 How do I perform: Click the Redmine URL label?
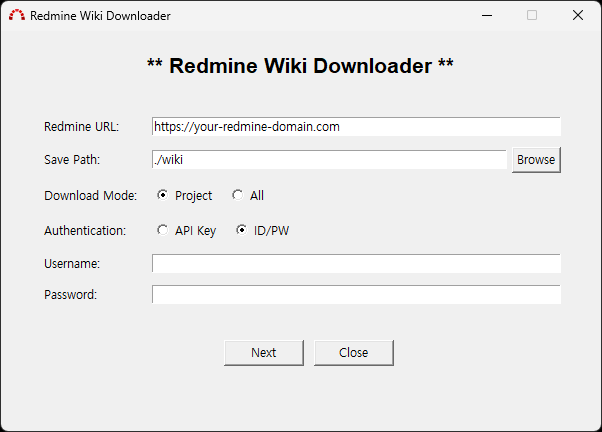click(x=81, y=127)
